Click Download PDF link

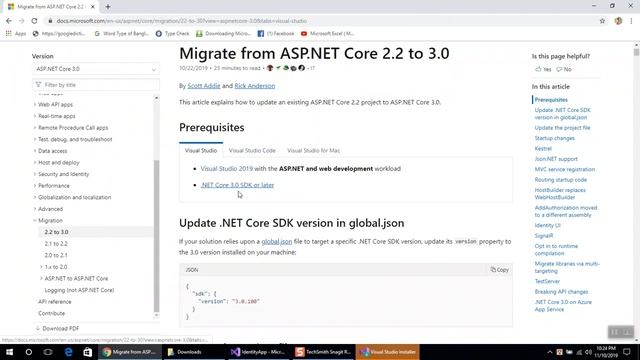pyautogui.click(x=57, y=328)
